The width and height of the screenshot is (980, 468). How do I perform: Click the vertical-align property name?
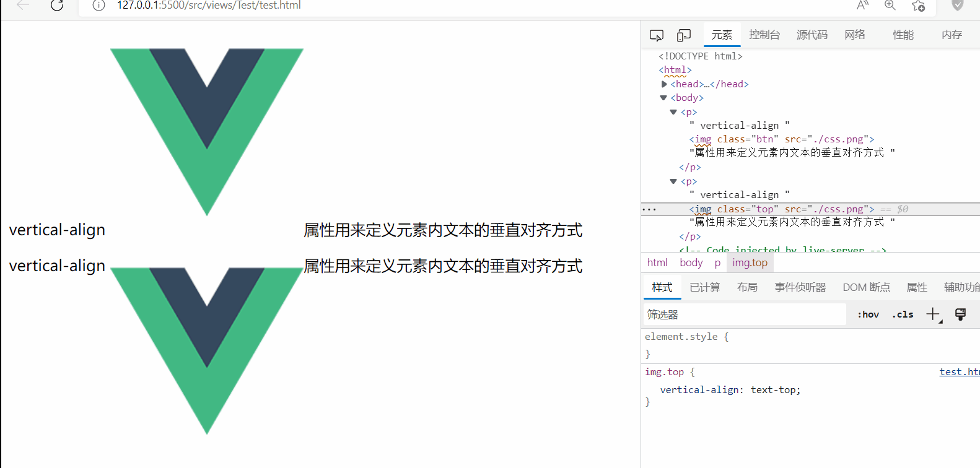699,390
